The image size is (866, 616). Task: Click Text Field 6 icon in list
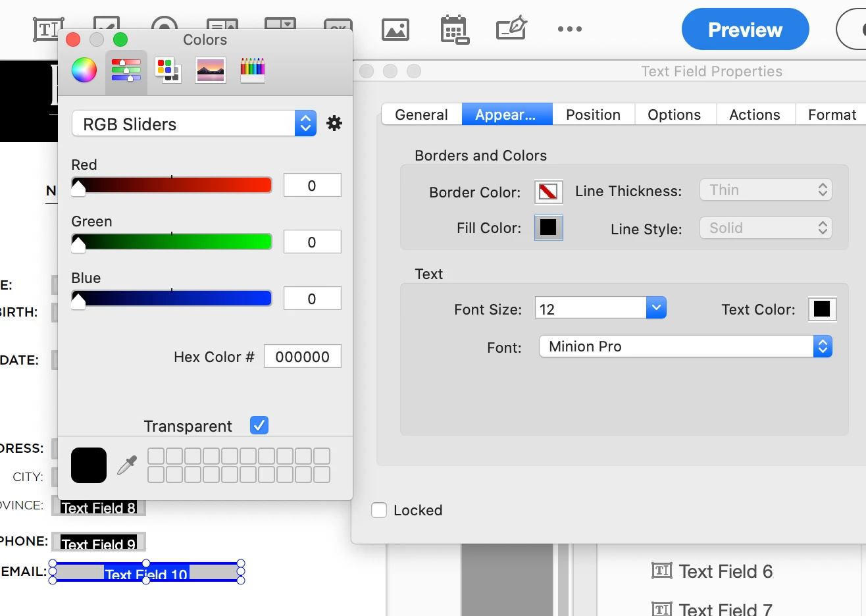click(662, 571)
